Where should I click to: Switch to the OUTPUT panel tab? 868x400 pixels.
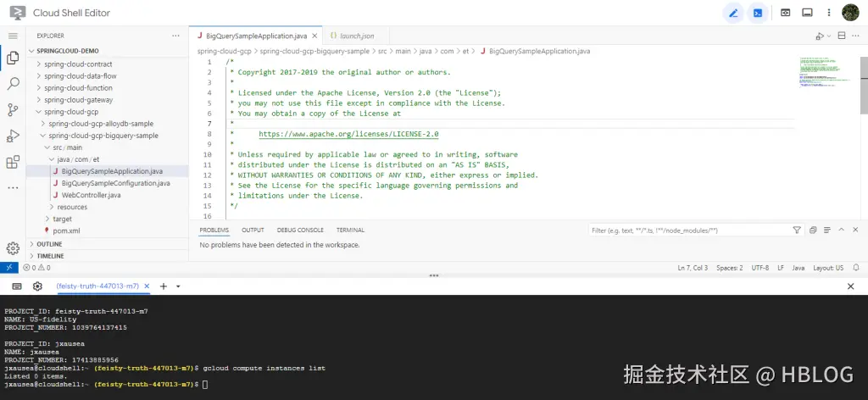point(253,231)
